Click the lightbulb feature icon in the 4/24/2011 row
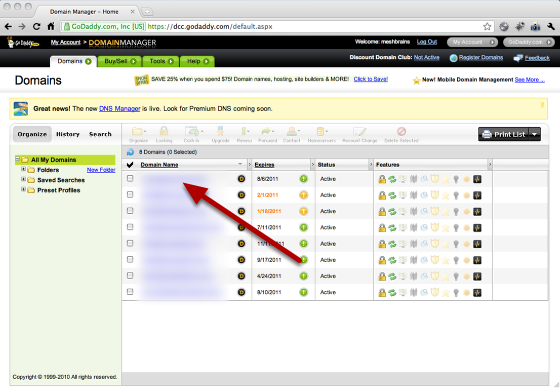This screenshot has width=560, height=388. pyautogui.click(x=456, y=277)
